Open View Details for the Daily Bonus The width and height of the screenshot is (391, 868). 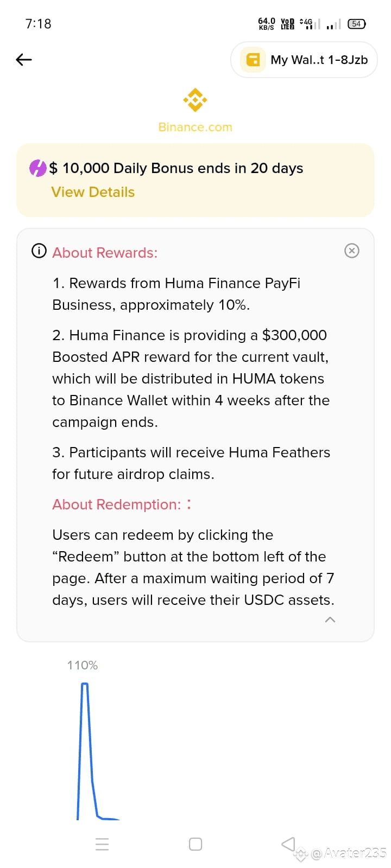click(x=93, y=192)
